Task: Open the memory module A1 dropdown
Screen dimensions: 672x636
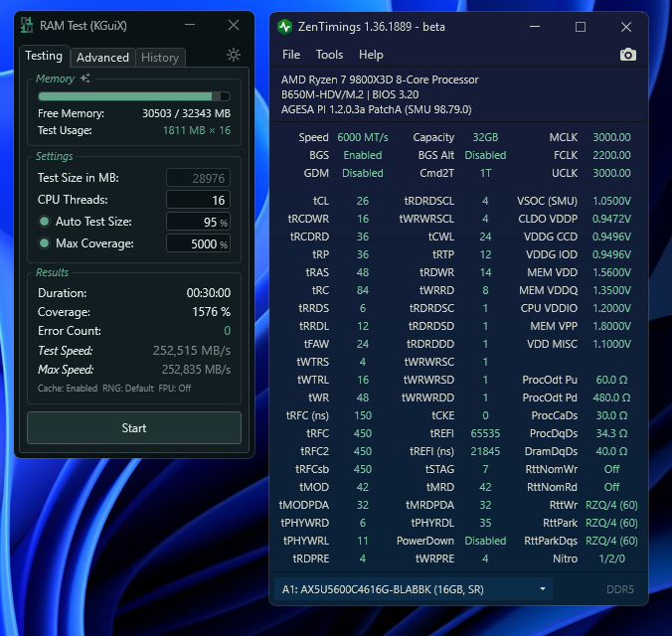Action: [414, 589]
